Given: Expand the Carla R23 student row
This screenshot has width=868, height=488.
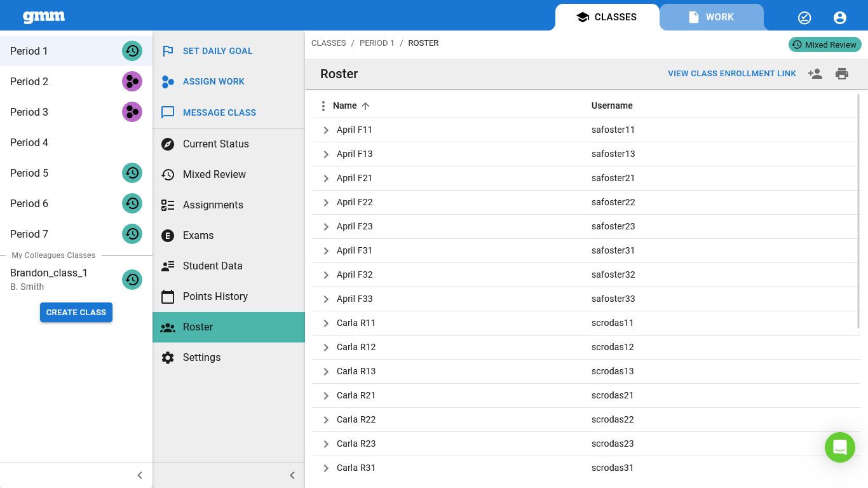Looking at the screenshot, I should point(326,444).
